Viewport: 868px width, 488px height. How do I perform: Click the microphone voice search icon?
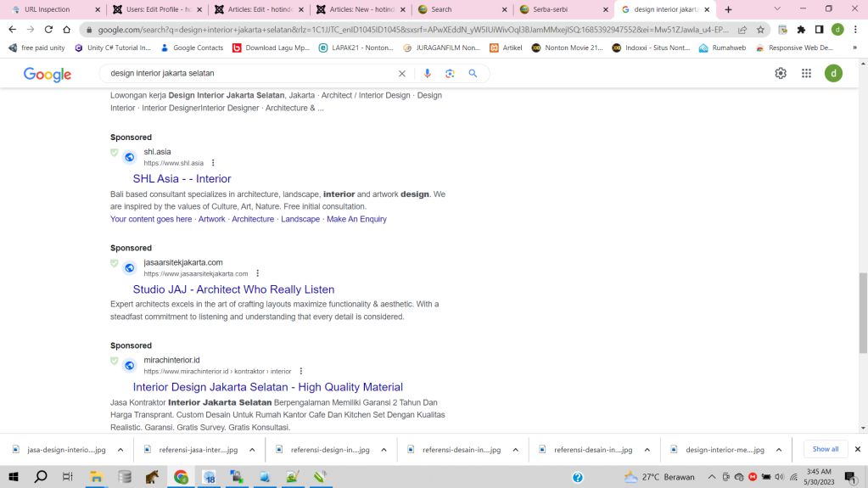tap(428, 74)
